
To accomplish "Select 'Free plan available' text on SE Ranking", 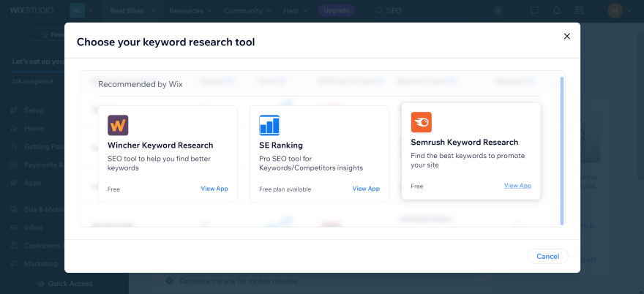I will pyautogui.click(x=285, y=189).
